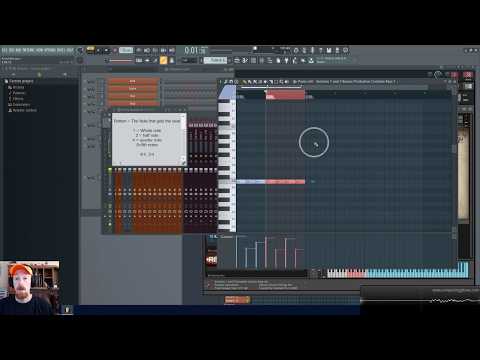The image size is (480, 360).
Task: Select the Piano roll Select tool
Action: point(276,82)
